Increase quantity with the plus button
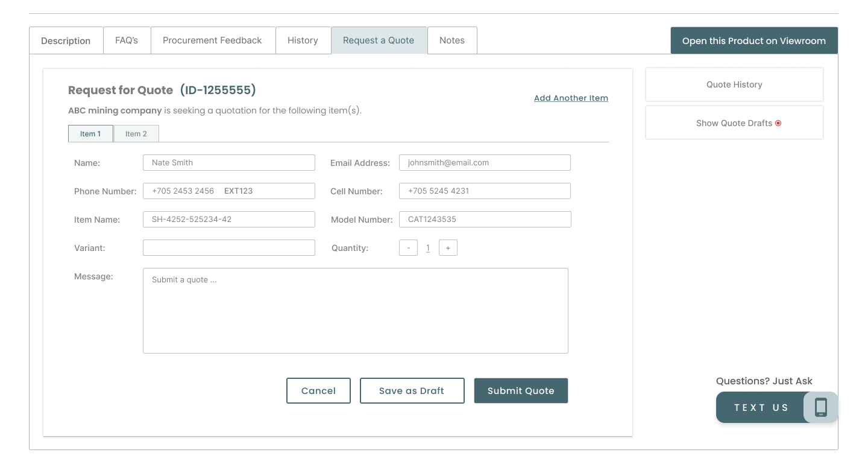 (448, 248)
